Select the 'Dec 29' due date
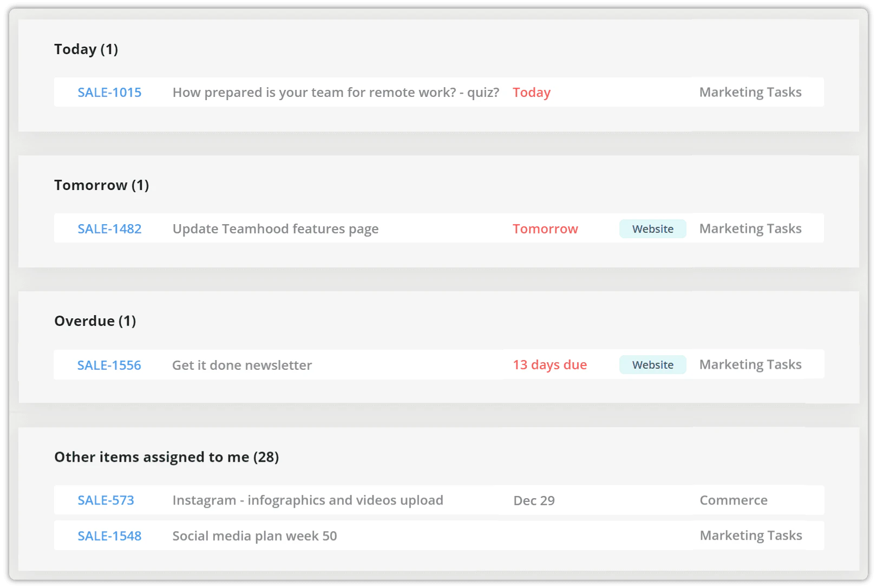 pyautogui.click(x=534, y=501)
